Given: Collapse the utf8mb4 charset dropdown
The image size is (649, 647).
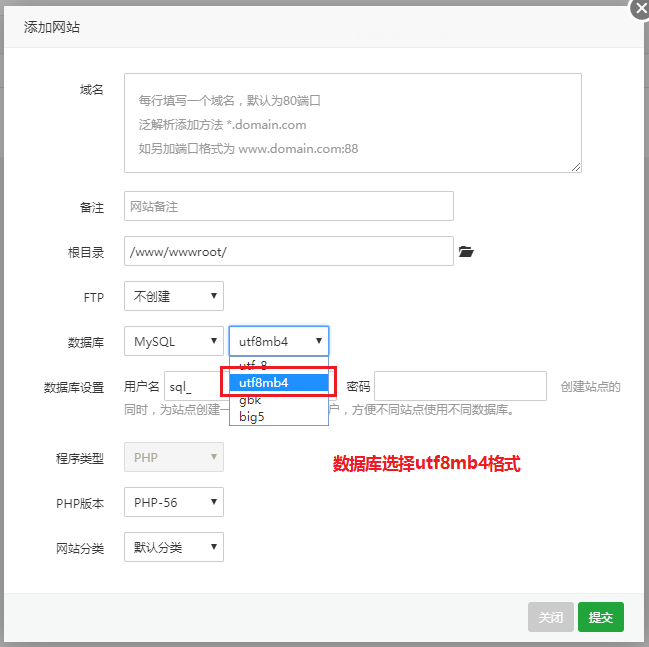Looking at the screenshot, I should coord(279,341).
